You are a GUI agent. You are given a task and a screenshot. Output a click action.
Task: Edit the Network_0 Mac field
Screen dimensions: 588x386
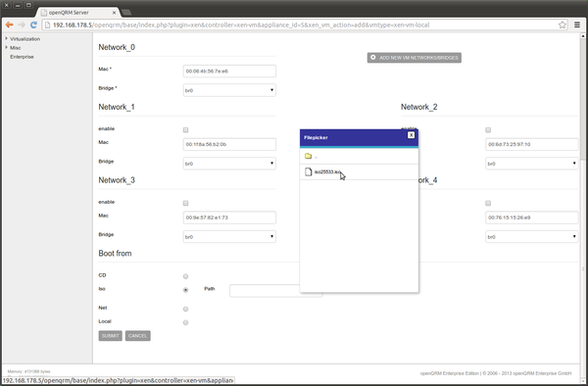point(229,72)
